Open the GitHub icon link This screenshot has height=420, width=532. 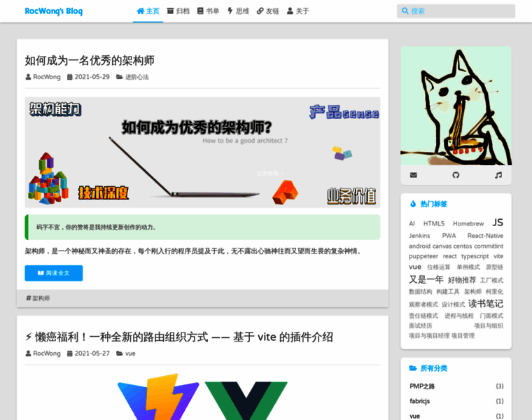click(x=456, y=175)
